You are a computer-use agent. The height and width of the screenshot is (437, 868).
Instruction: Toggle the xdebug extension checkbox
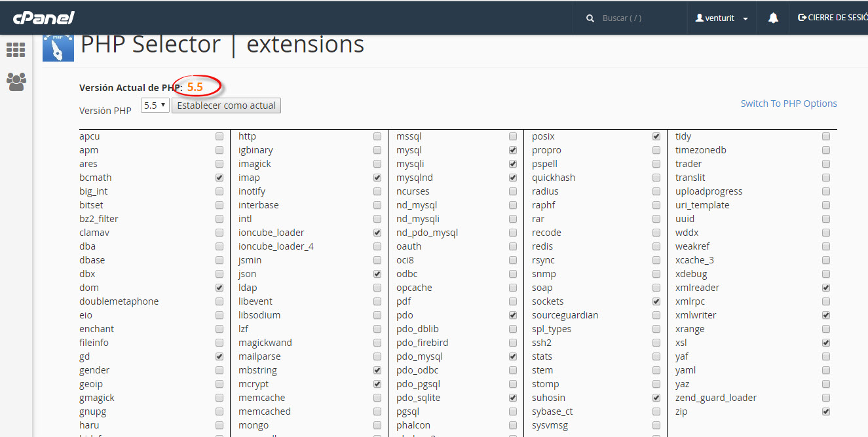pyautogui.click(x=826, y=275)
